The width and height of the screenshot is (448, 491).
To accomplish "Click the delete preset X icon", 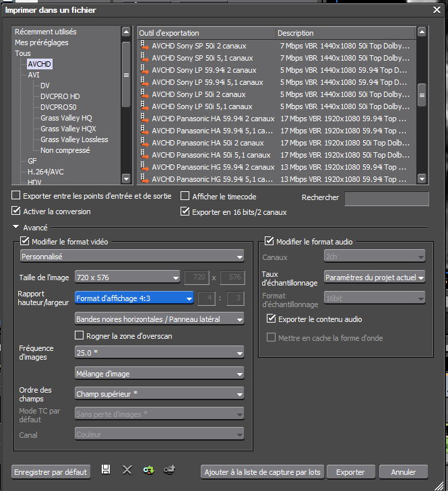I will point(127,469).
